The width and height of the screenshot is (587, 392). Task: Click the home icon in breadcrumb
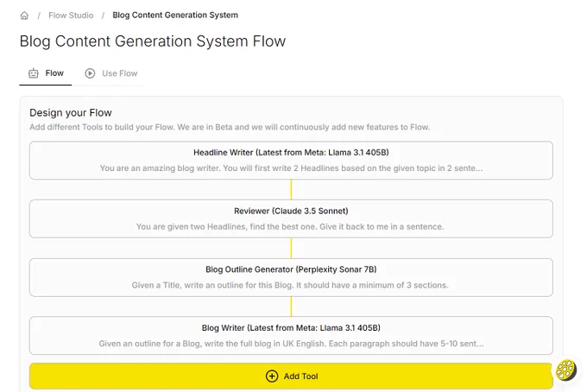coord(24,16)
